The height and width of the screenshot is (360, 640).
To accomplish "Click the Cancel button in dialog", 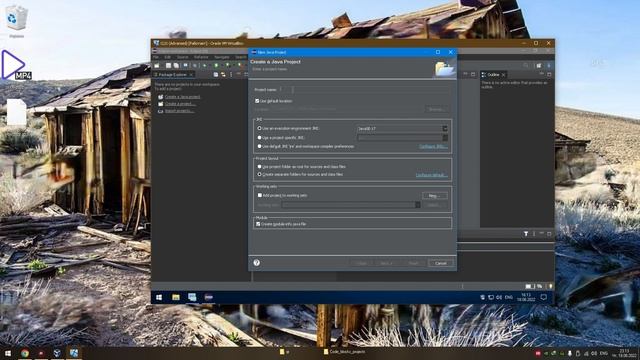I will 441,263.
